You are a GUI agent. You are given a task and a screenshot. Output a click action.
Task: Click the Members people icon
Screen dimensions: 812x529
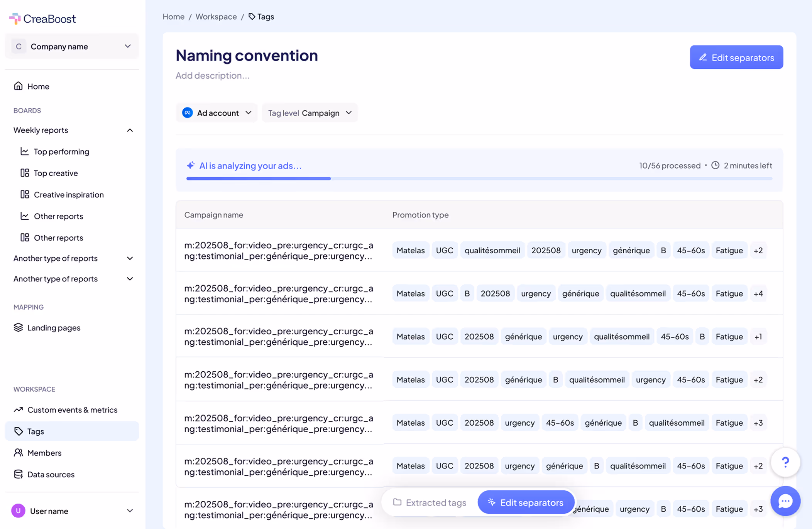(18, 453)
